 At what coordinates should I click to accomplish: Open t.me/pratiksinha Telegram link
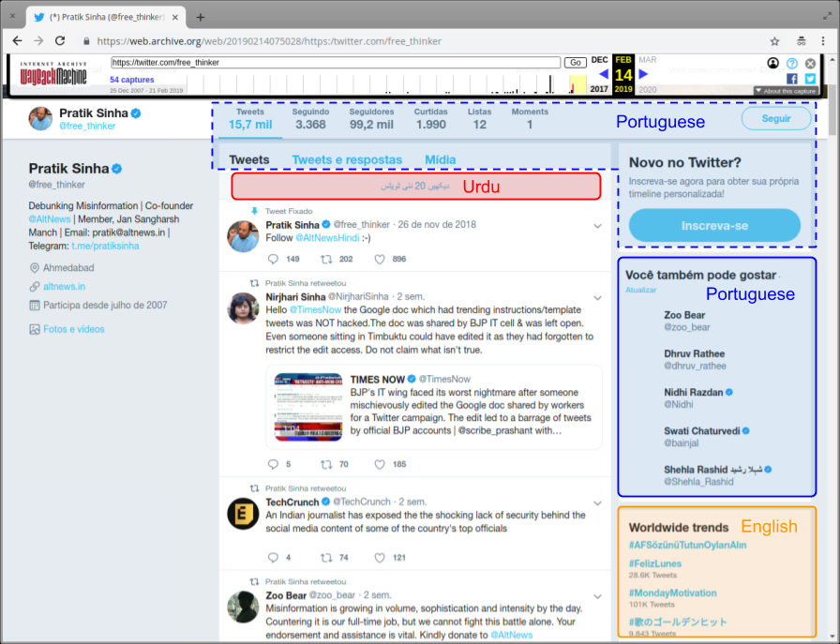106,246
